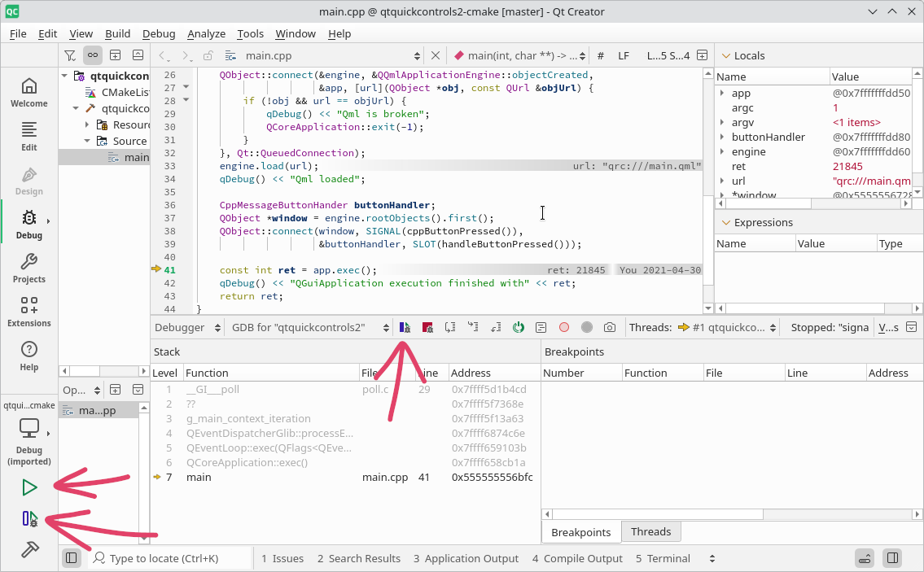This screenshot has width=924, height=572.
Task: Click the Restart debugging session icon
Action: point(518,327)
